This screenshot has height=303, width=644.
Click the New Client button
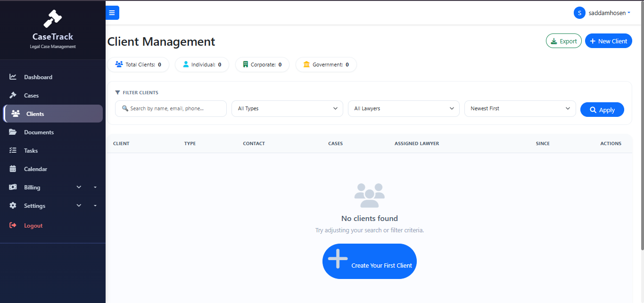coord(609,41)
